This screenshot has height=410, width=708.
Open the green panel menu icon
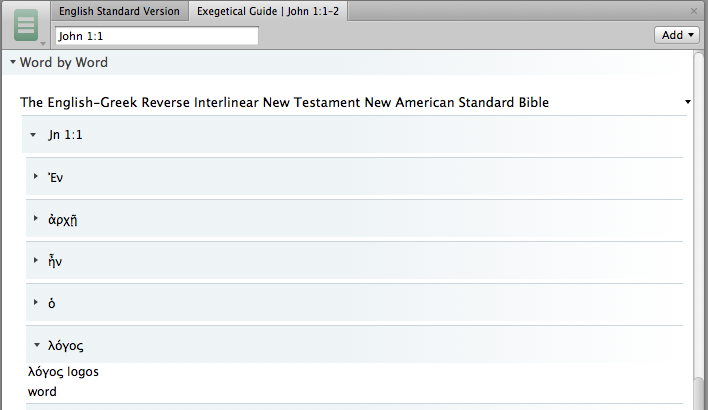26,25
